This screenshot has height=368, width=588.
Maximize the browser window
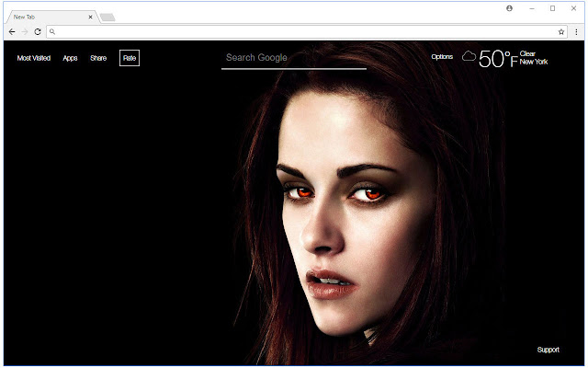pyautogui.click(x=553, y=8)
